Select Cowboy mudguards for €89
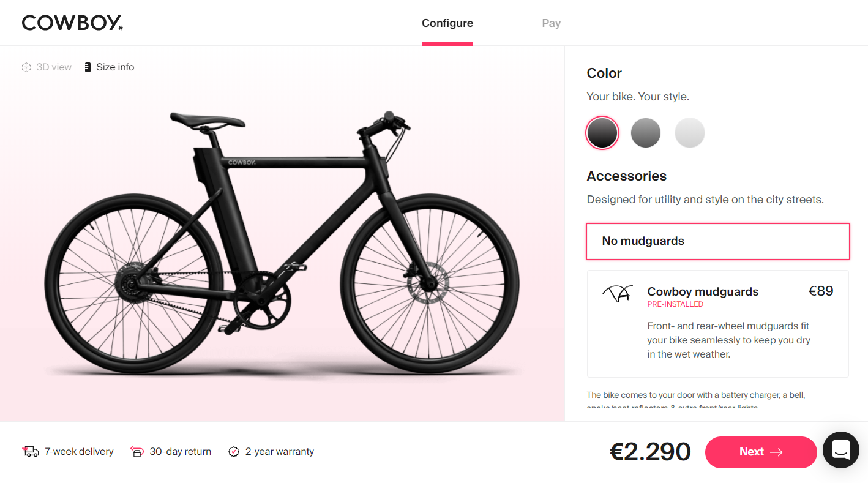 pyautogui.click(x=717, y=323)
